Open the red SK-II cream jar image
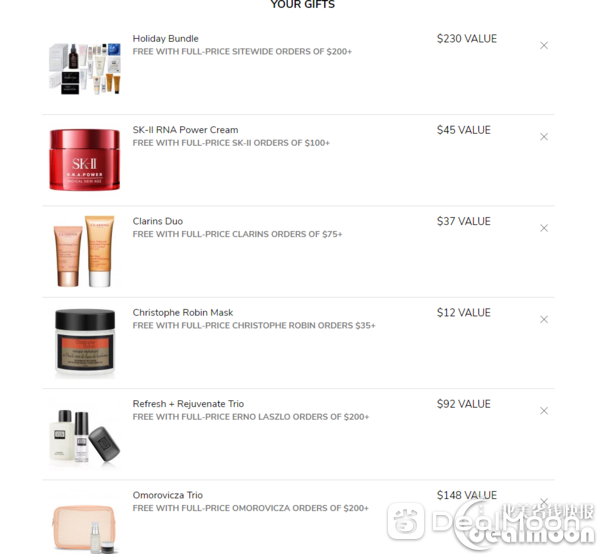600x554 pixels. pos(85,160)
